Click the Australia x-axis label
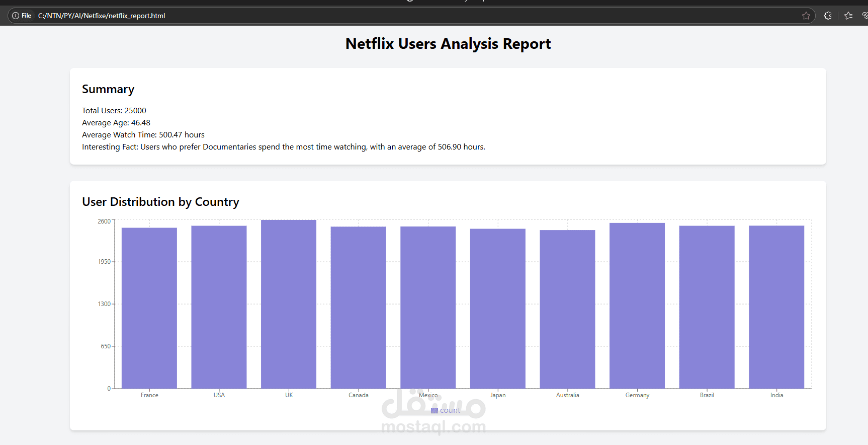This screenshot has width=868, height=445. pos(568,395)
